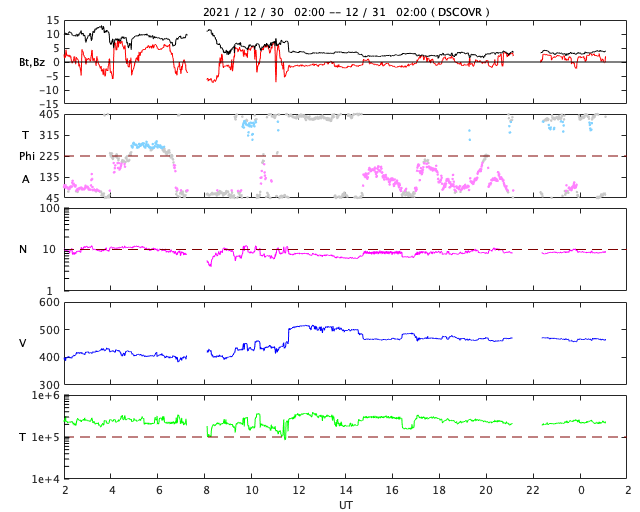Click the green temperature dip near 11:30 UT
Image resolution: width=640 pixels, height=512 pixels.
(x=284, y=430)
